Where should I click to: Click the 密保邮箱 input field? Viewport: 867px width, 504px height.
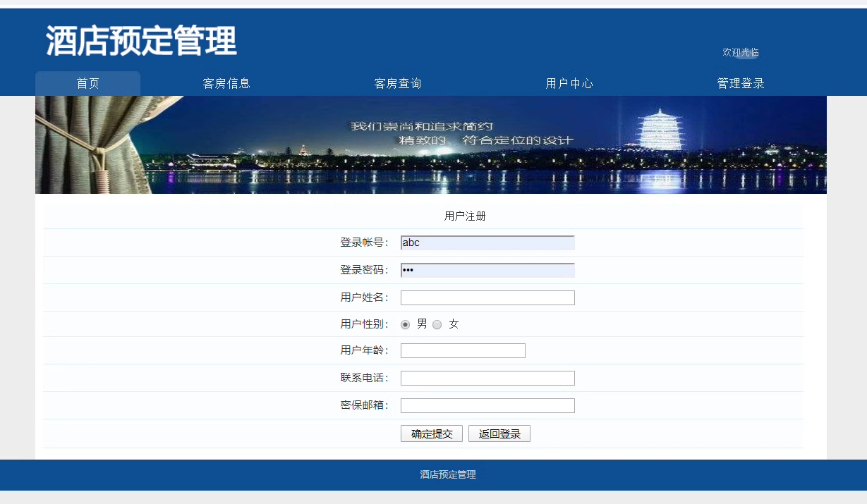pos(487,405)
